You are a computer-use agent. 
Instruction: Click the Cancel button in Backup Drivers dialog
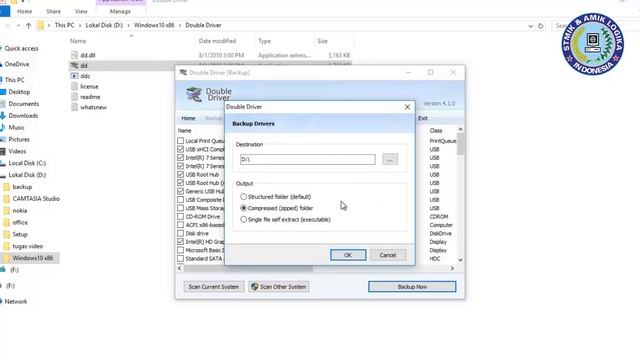point(388,255)
